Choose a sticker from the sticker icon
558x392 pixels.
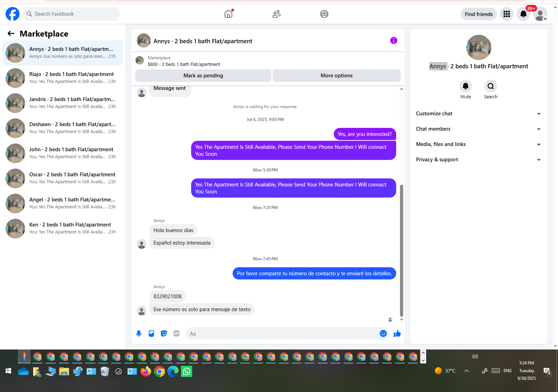164,333
